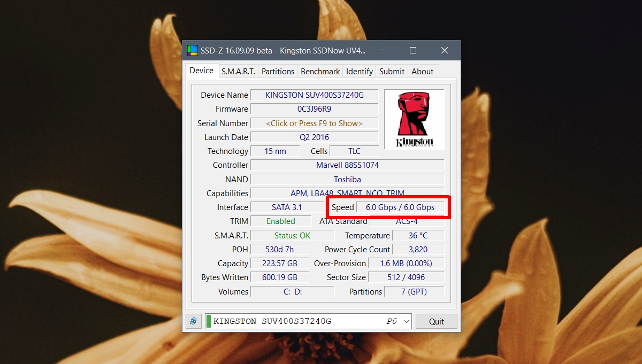Select the Device tab
642x364 pixels.
click(x=202, y=70)
